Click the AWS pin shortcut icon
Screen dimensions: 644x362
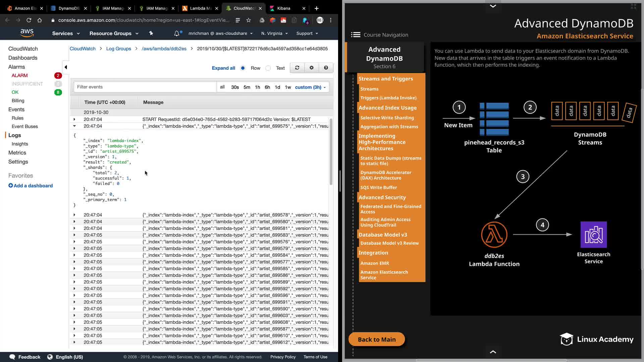(x=151, y=33)
